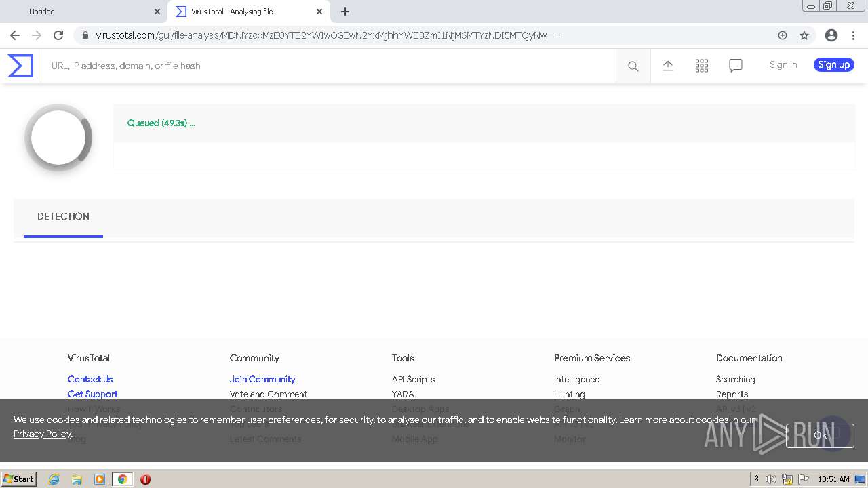Open the Intelligence link

[x=576, y=380]
